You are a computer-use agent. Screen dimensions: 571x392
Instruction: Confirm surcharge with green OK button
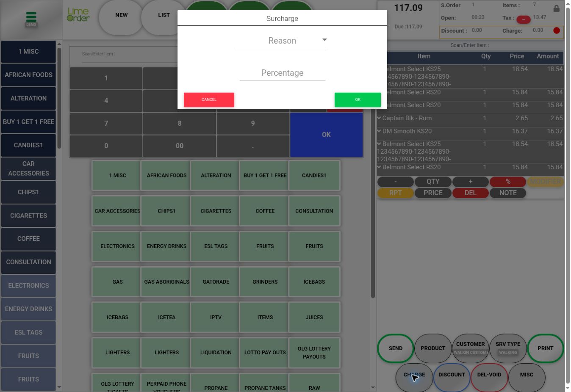point(358,99)
